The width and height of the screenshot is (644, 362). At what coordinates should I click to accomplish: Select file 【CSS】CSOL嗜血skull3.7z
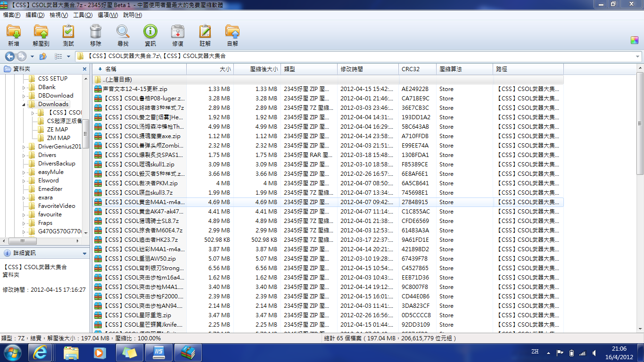[x=328, y=192]
